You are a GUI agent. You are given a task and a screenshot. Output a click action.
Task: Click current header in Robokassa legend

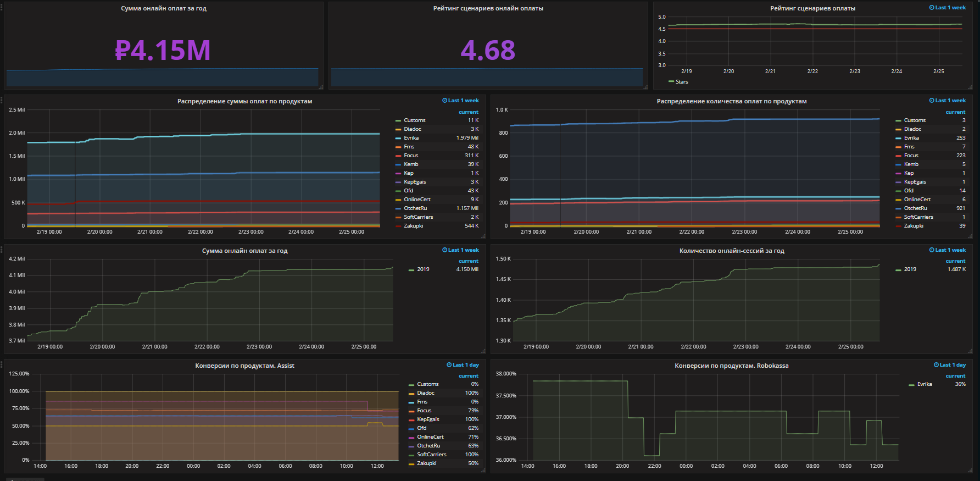click(x=955, y=376)
